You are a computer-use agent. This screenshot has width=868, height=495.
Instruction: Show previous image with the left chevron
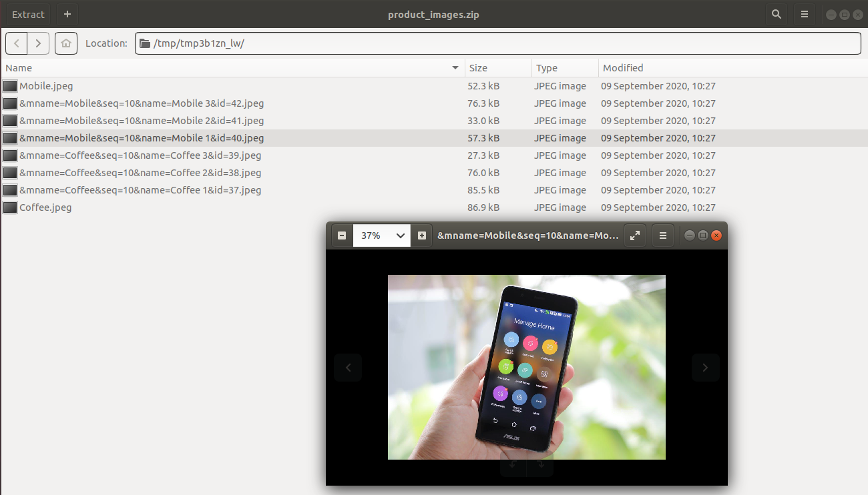[x=348, y=367]
